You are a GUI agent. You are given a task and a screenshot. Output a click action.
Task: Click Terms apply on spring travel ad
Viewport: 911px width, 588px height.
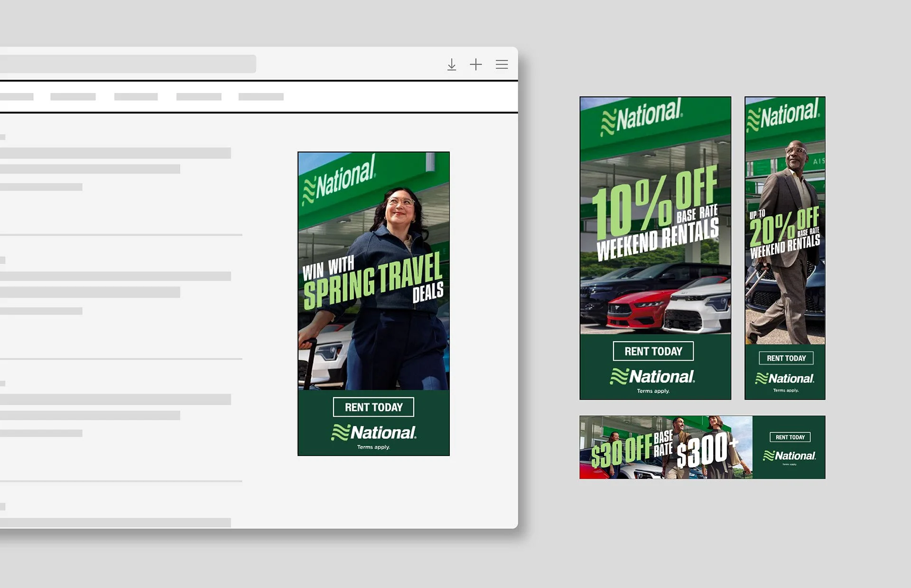click(373, 447)
